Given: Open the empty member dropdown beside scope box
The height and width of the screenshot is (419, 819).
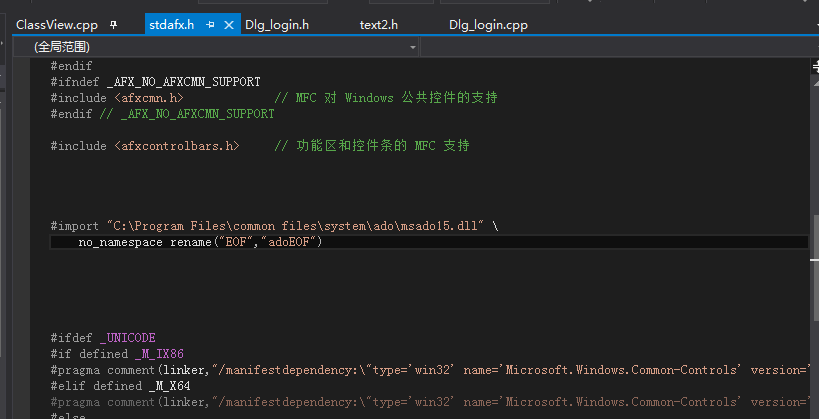Looking at the screenshot, I should 619,47.
